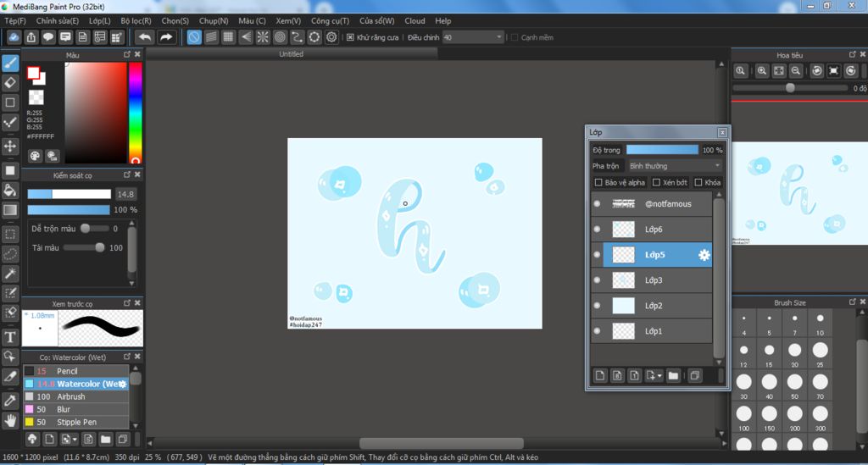868x465 pixels.
Task: Toggle visibility of Lớp2 layer
Action: tap(597, 306)
